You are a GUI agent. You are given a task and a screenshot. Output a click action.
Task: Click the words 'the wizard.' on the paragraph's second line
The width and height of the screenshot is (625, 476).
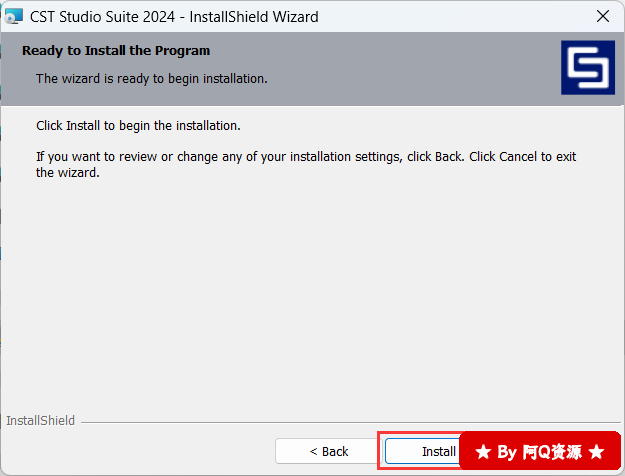pos(67,173)
